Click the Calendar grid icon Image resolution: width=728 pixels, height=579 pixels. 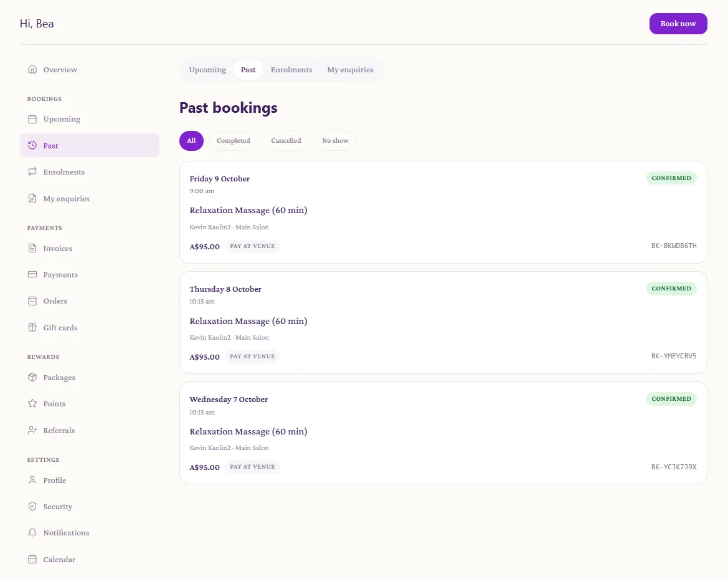click(32, 559)
